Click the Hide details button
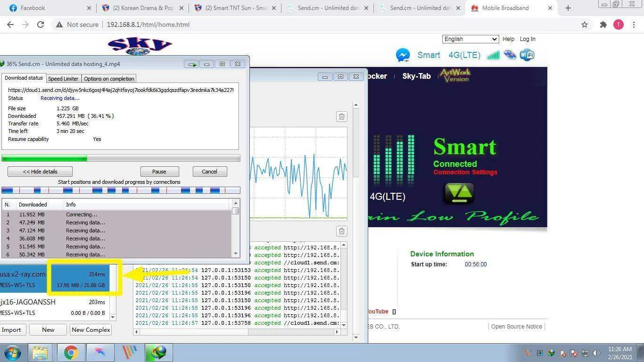This screenshot has width=644, height=362. pyautogui.click(x=40, y=172)
